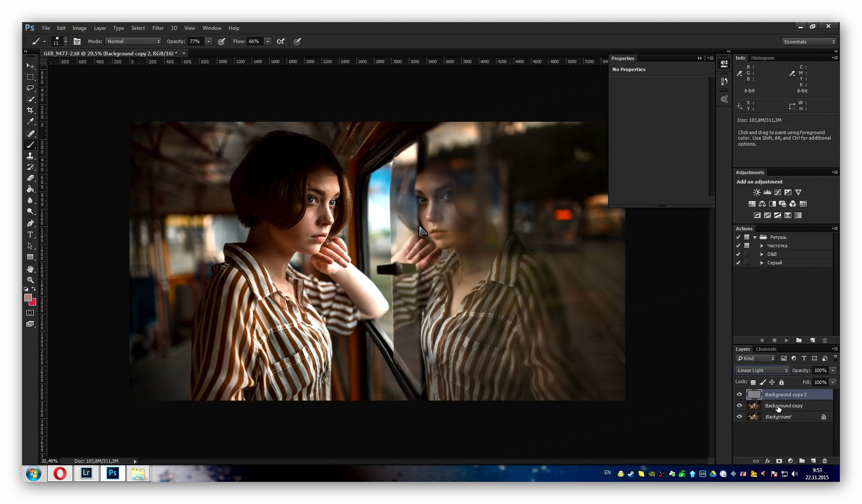The width and height of the screenshot is (862, 504).
Task: Toggle the checkmark for Ретушь action set
Action: pos(738,237)
